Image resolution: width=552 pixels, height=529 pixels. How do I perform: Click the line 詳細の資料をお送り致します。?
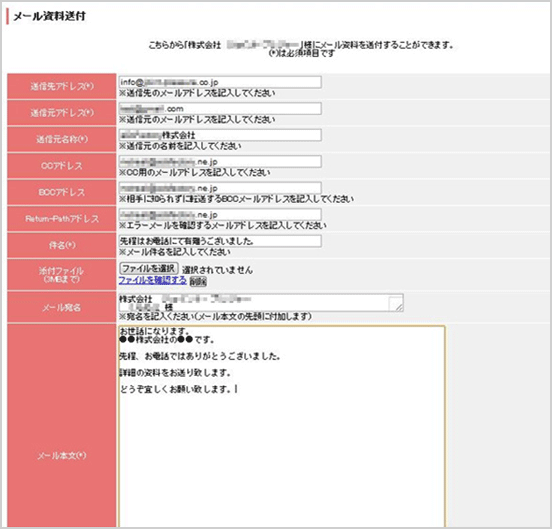tap(175, 373)
